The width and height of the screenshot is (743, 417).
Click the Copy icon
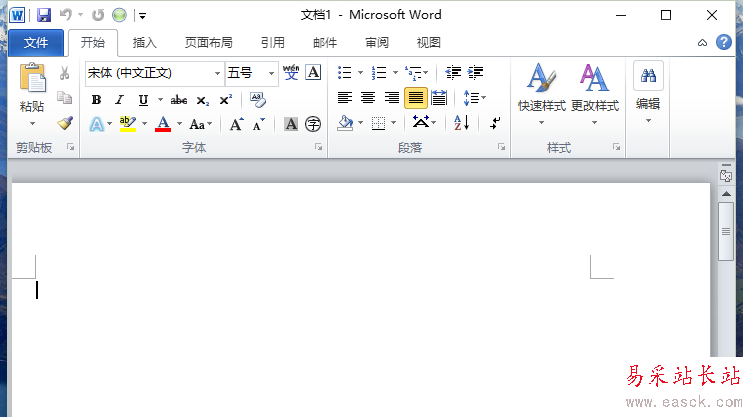point(64,98)
